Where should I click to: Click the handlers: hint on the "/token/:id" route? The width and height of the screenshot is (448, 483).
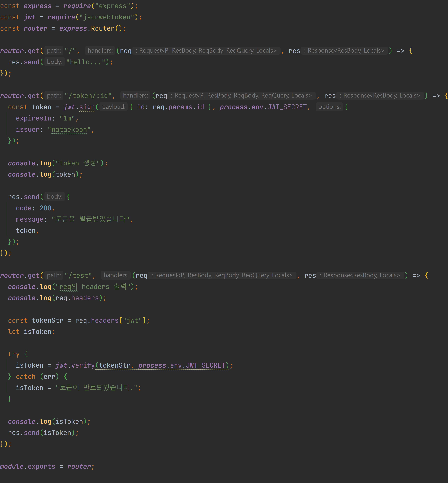tap(135, 96)
